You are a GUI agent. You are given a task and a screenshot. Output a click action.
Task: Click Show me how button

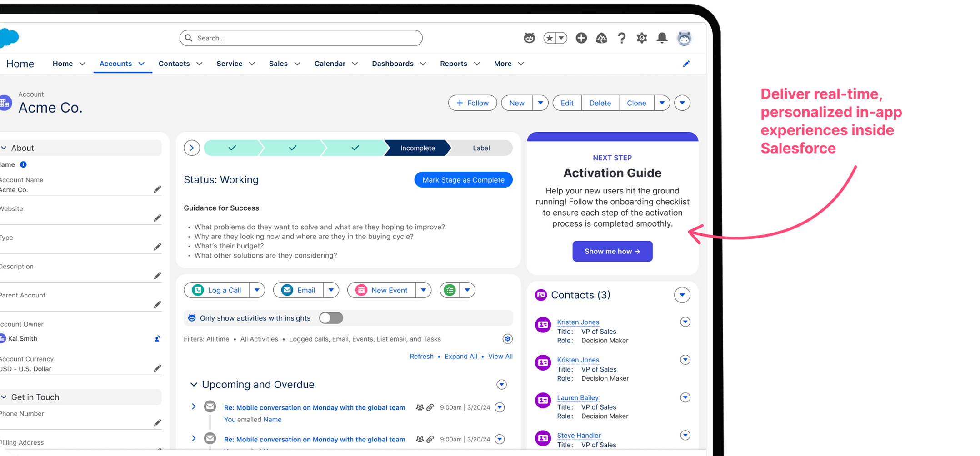pos(612,251)
